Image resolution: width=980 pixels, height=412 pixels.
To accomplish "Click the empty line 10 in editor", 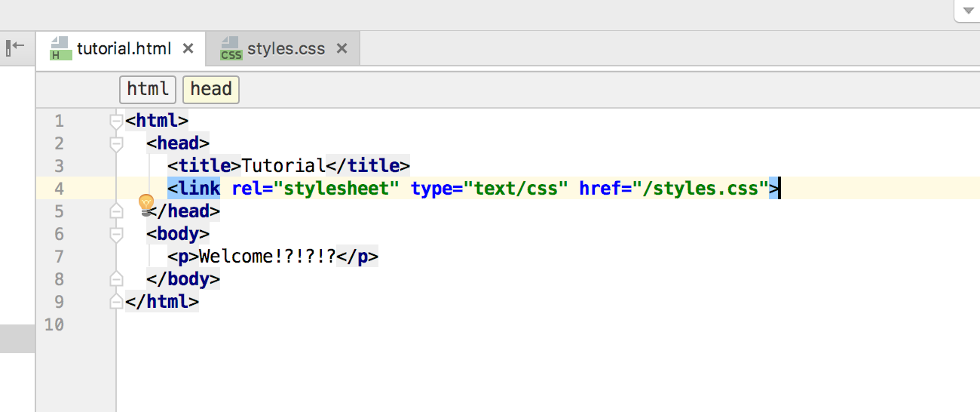I will 528,324.
